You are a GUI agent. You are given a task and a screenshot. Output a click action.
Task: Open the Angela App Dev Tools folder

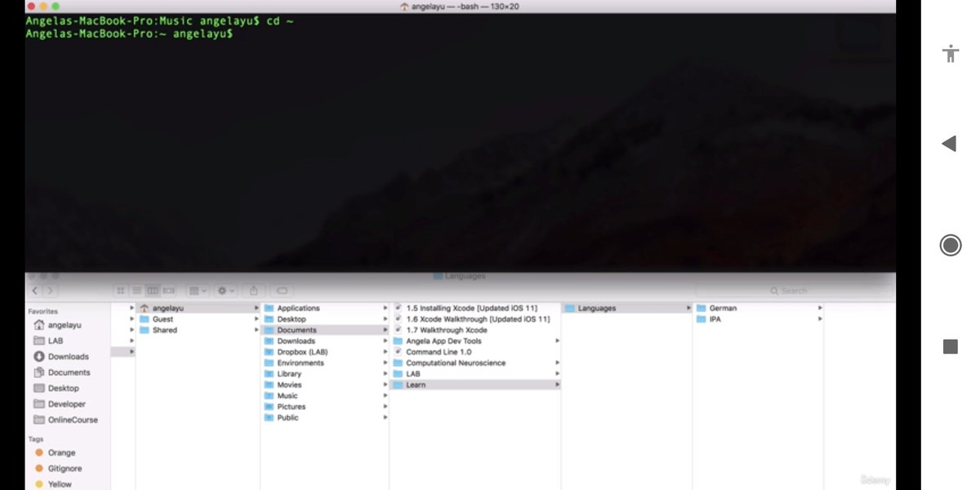pos(476,341)
